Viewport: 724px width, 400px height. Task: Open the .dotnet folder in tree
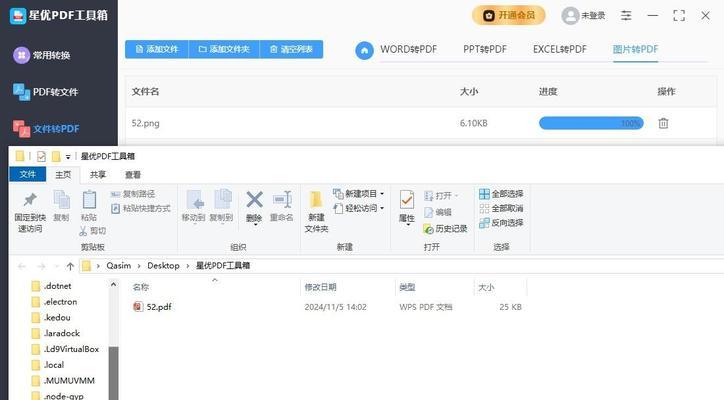(x=52, y=286)
